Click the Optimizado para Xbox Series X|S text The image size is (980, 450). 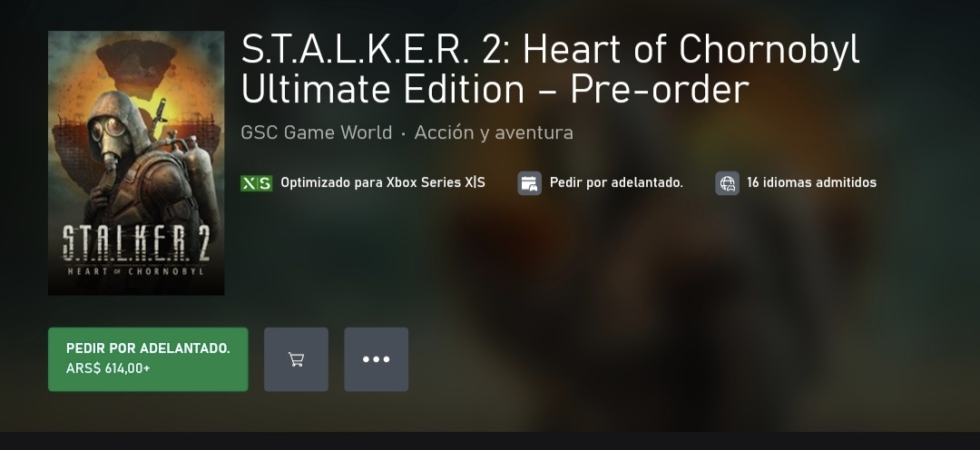click(x=383, y=182)
